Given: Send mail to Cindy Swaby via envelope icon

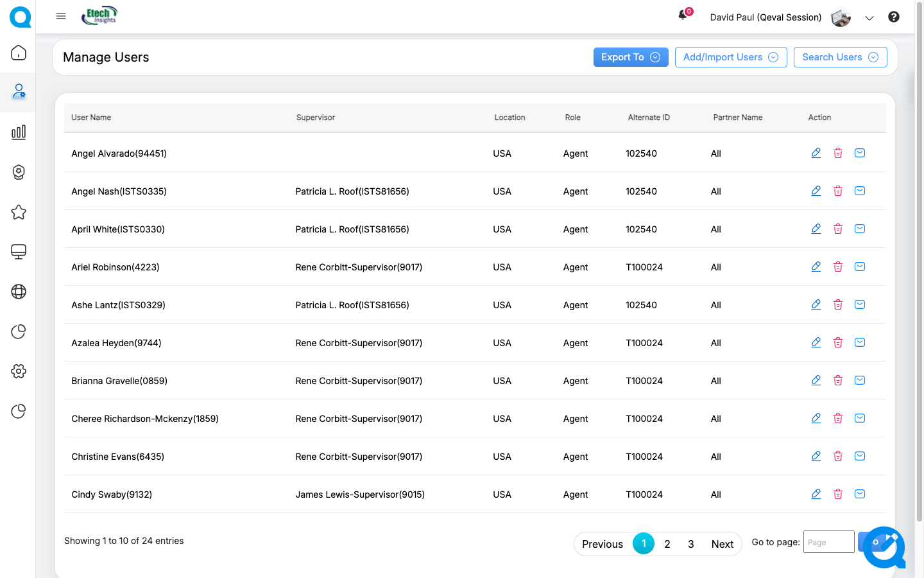Looking at the screenshot, I should pos(860,494).
